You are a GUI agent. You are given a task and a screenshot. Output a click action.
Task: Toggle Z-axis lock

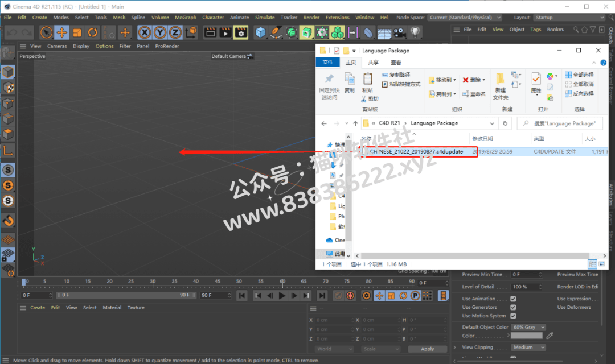[175, 32]
